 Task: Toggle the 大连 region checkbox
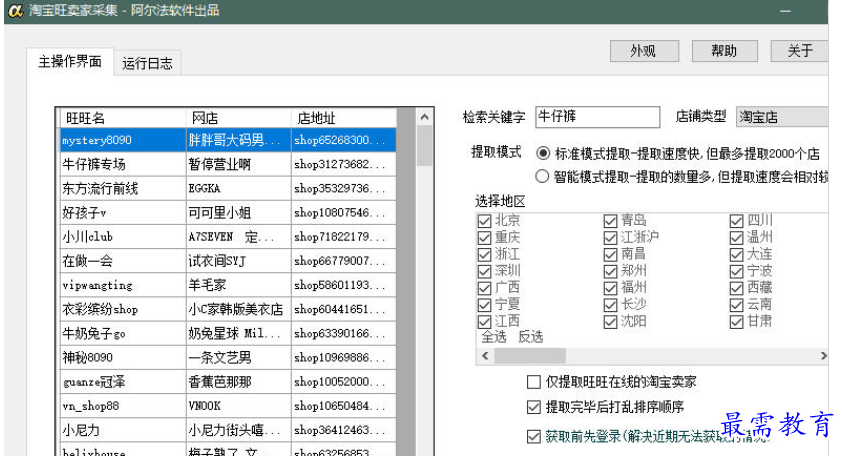[x=736, y=255]
